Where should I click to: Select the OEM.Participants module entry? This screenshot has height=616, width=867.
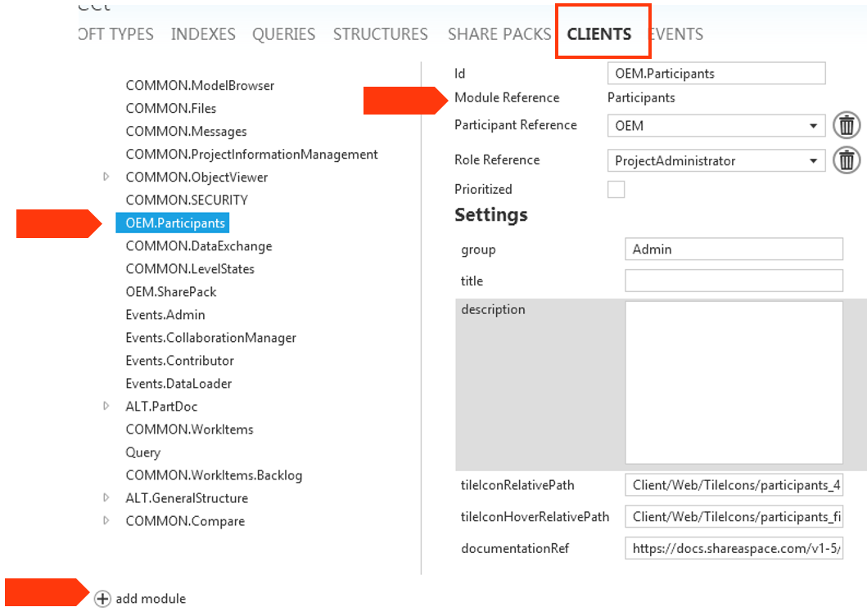(172, 223)
